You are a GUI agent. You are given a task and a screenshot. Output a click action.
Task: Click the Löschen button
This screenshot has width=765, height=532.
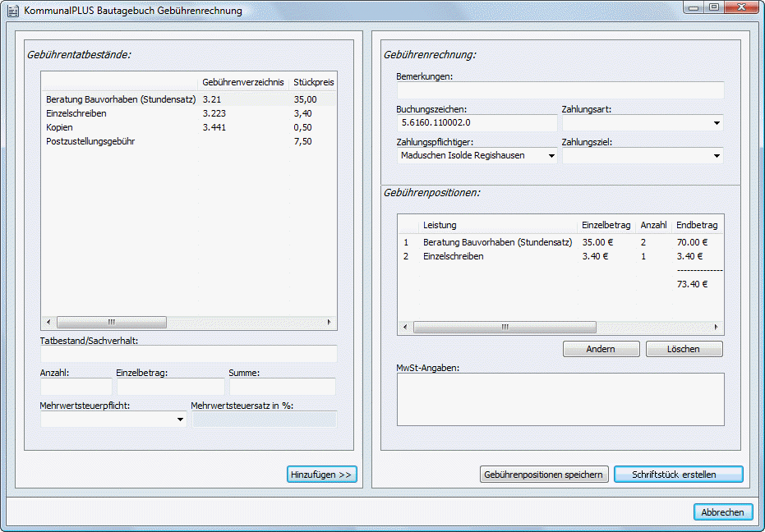point(684,349)
